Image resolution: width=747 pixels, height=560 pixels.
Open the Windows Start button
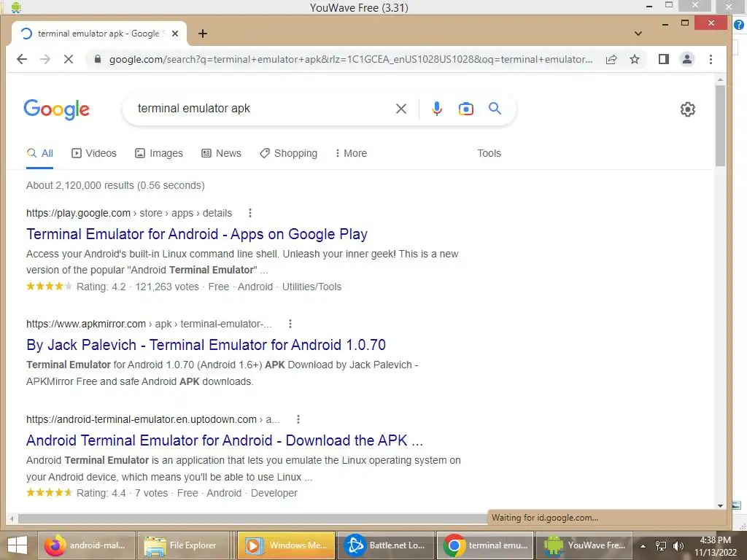18,545
